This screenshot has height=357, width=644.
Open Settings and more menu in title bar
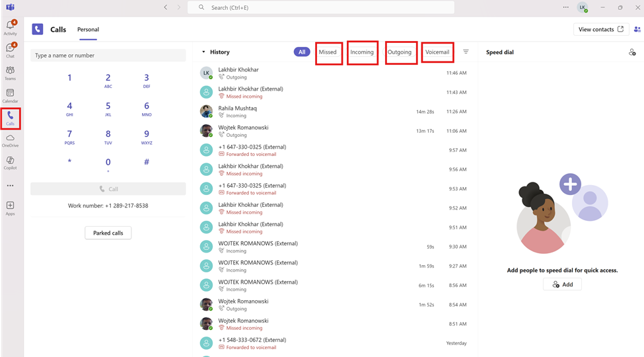click(565, 8)
